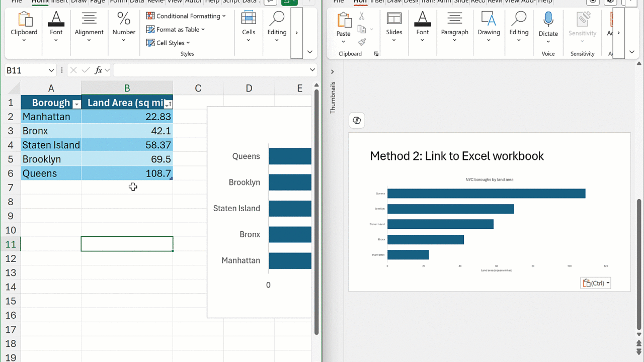Select the Format Painter brush in PowerPoint

point(362,42)
